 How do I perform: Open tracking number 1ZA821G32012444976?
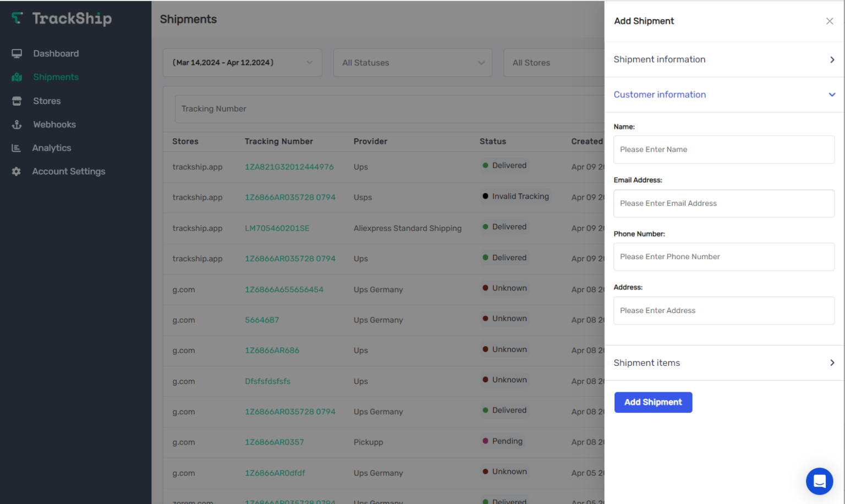tap(289, 167)
